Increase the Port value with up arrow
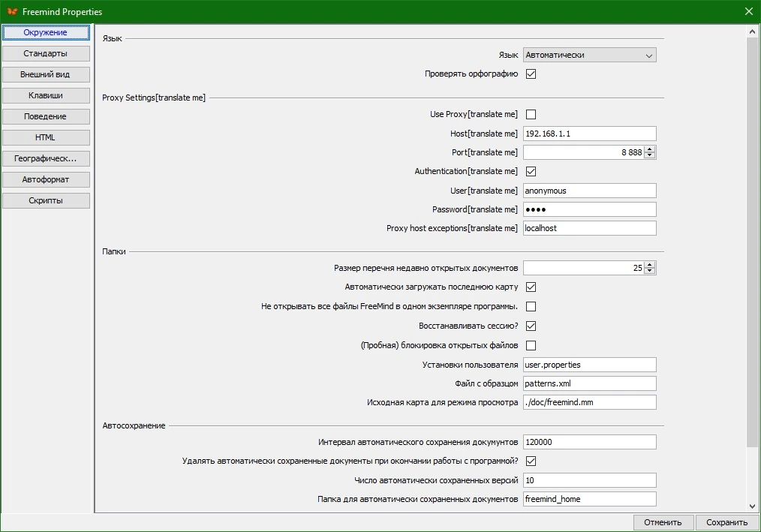The width and height of the screenshot is (761, 532). [x=650, y=149]
